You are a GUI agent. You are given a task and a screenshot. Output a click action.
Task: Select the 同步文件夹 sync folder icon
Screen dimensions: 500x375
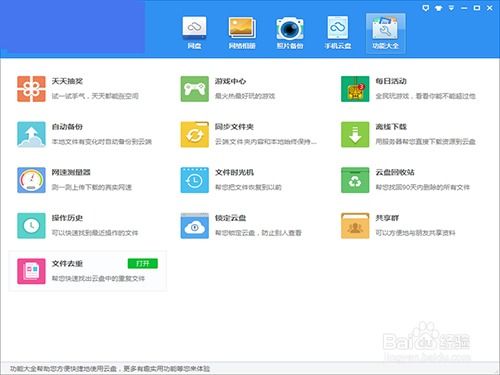click(x=195, y=134)
